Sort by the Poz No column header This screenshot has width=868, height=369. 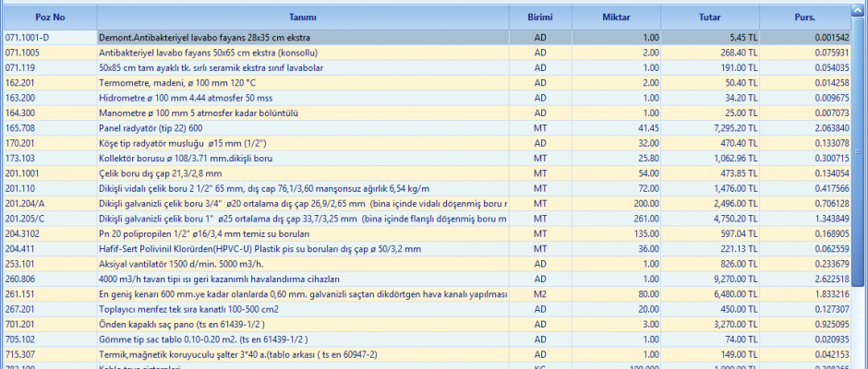(49, 17)
